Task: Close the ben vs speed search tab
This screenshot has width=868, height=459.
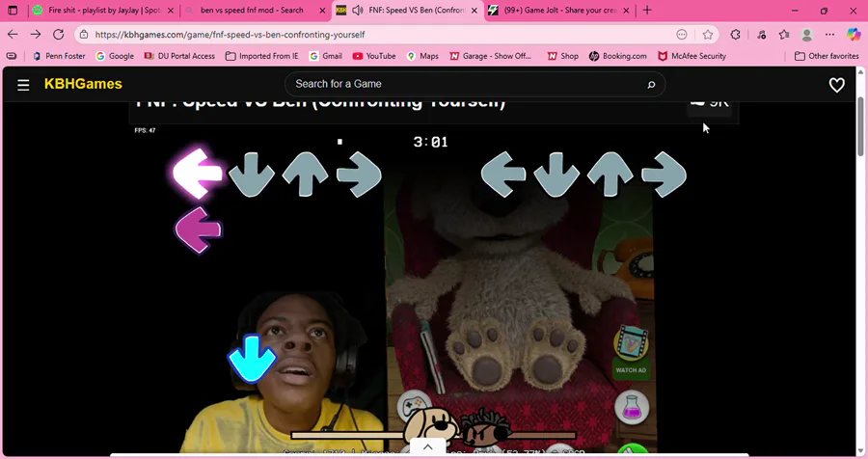Action: 322,11
